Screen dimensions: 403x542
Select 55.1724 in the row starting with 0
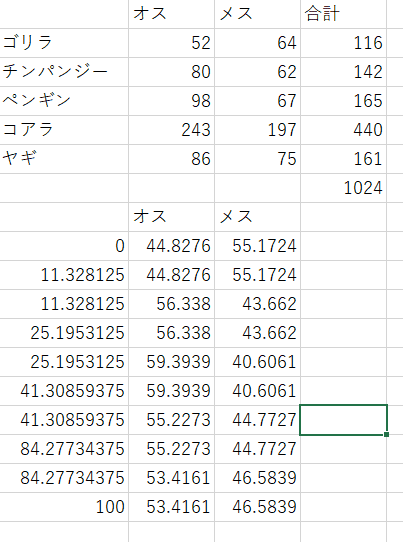pyautogui.click(x=257, y=246)
